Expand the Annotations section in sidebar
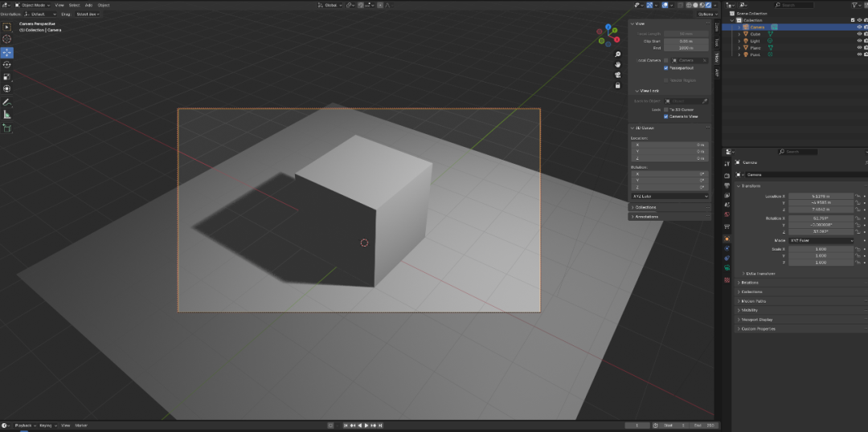 click(645, 217)
